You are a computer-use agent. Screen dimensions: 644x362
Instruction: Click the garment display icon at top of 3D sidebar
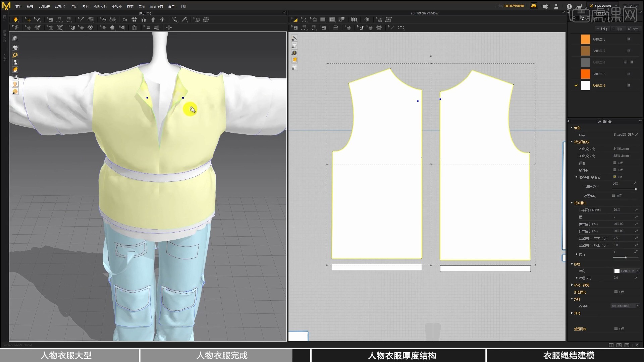point(15,38)
